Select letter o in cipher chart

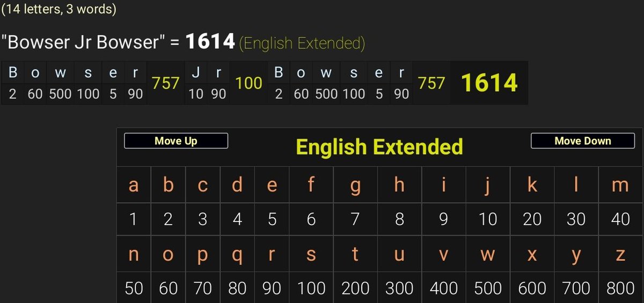click(168, 254)
